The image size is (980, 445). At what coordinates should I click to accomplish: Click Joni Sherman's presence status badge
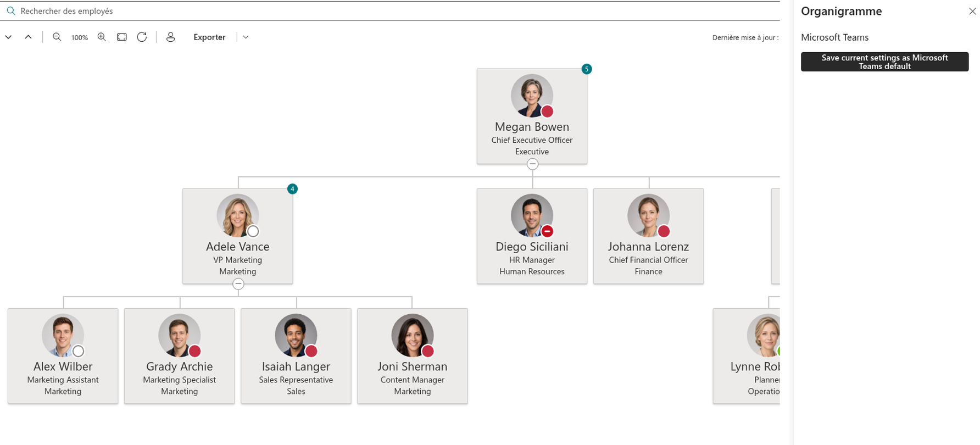tap(427, 351)
